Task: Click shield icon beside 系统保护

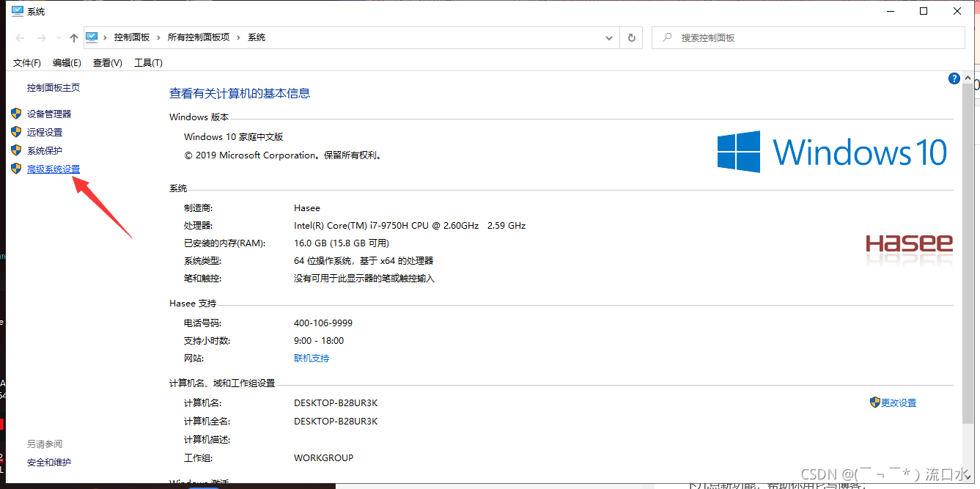Action: coord(16,150)
